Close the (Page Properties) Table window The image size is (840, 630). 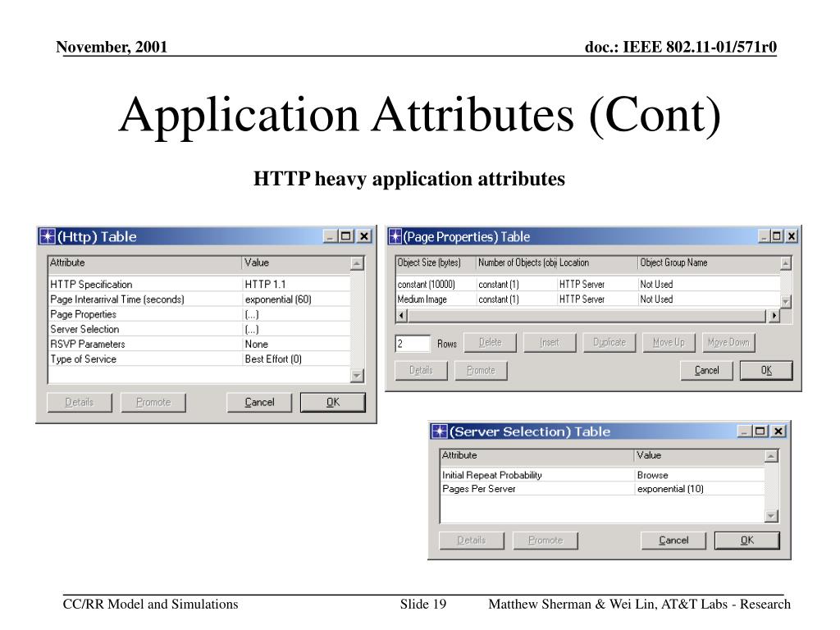[x=792, y=236]
